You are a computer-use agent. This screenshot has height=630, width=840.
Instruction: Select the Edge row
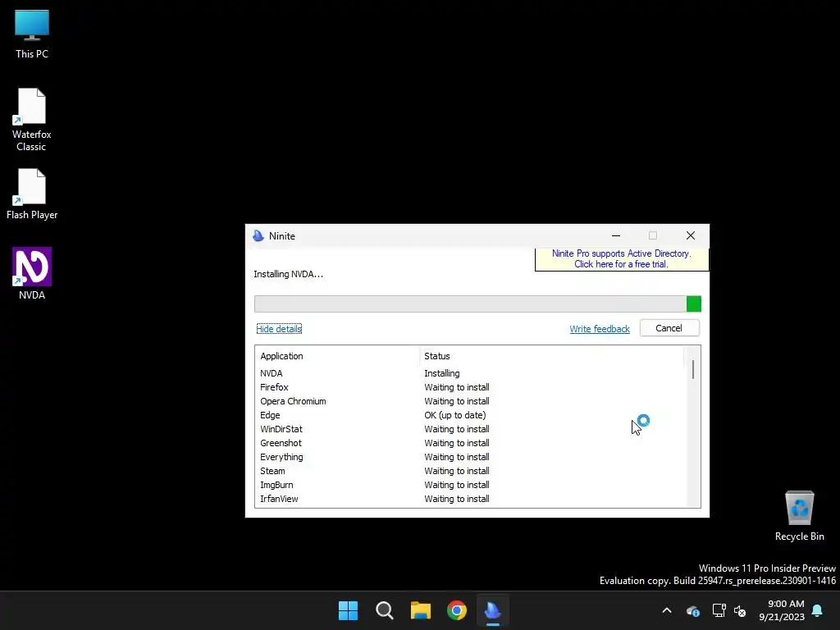pyautogui.click(x=470, y=414)
